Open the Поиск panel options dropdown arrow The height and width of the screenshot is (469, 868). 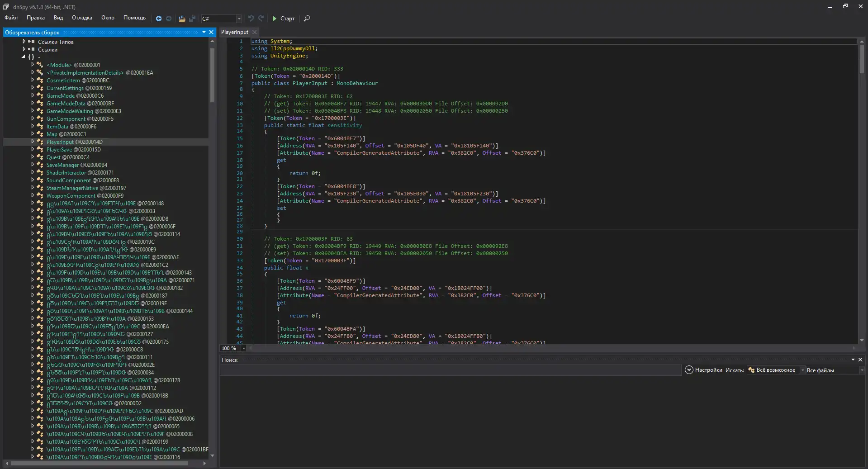[x=853, y=360]
